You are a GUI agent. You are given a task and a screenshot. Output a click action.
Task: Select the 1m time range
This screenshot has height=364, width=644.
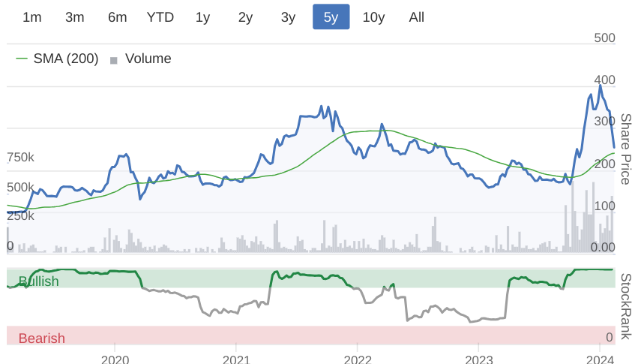(32, 17)
